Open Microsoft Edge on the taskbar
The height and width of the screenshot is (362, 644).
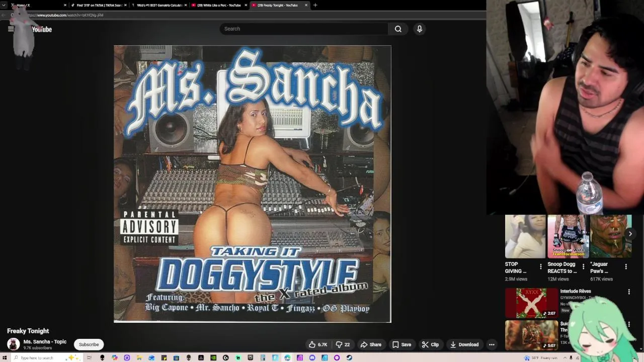(x=287, y=357)
